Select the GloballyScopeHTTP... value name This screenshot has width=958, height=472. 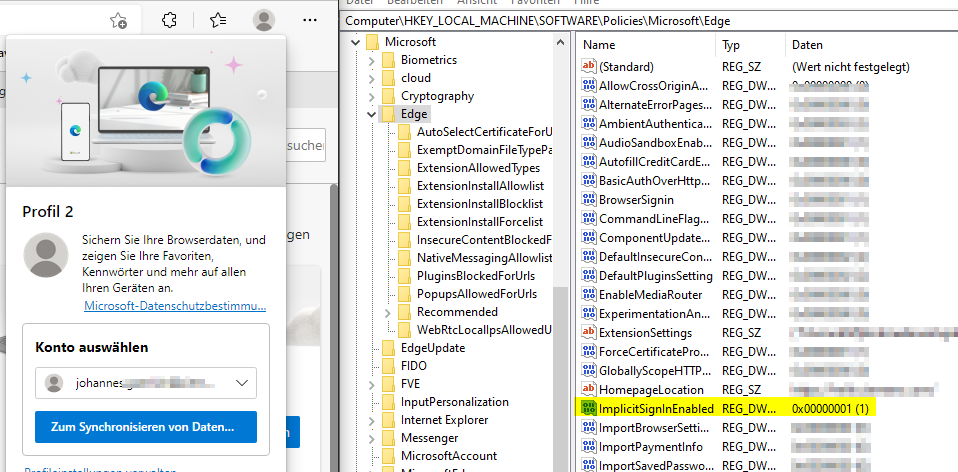[655, 371]
